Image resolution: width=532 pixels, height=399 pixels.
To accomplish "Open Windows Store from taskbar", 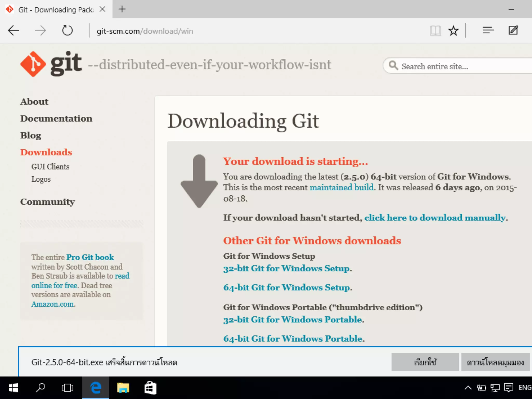I will [x=150, y=388].
